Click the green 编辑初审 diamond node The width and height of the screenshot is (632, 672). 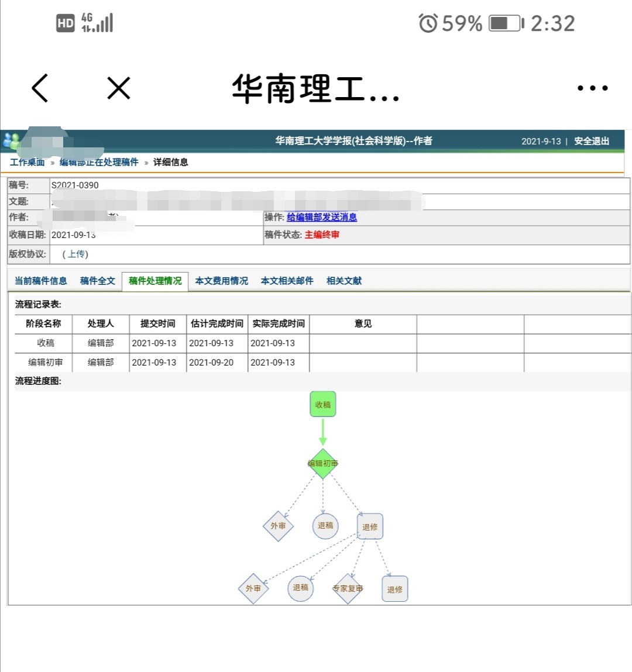[x=322, y=463]
